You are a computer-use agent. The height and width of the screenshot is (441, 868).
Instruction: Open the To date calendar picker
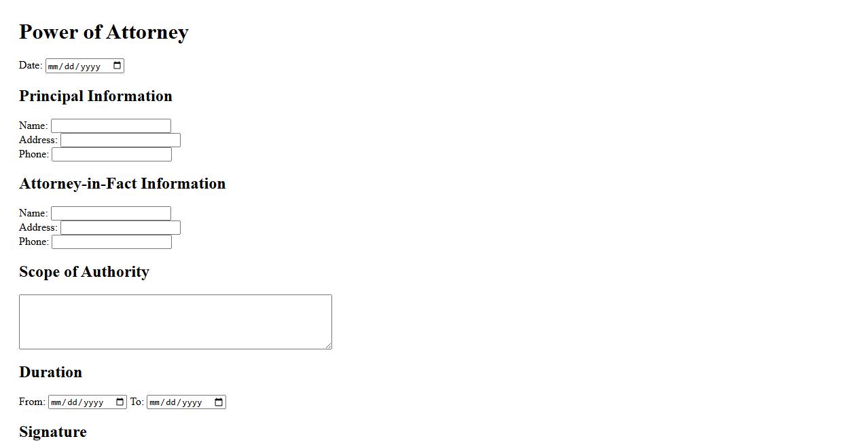[219, 402]
